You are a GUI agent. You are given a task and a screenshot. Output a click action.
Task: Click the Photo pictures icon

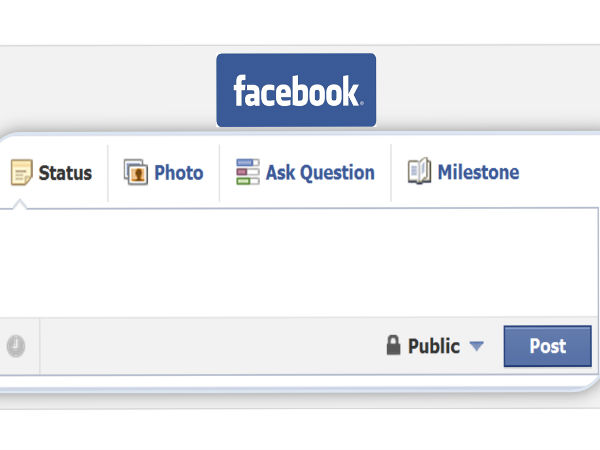(x=136, y=172)
